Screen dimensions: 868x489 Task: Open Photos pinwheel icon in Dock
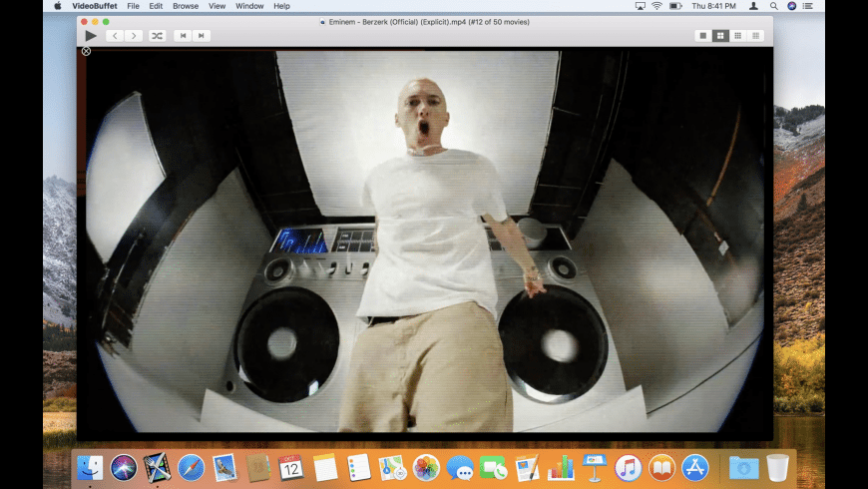pyautogui.click(x=426, y=468)
